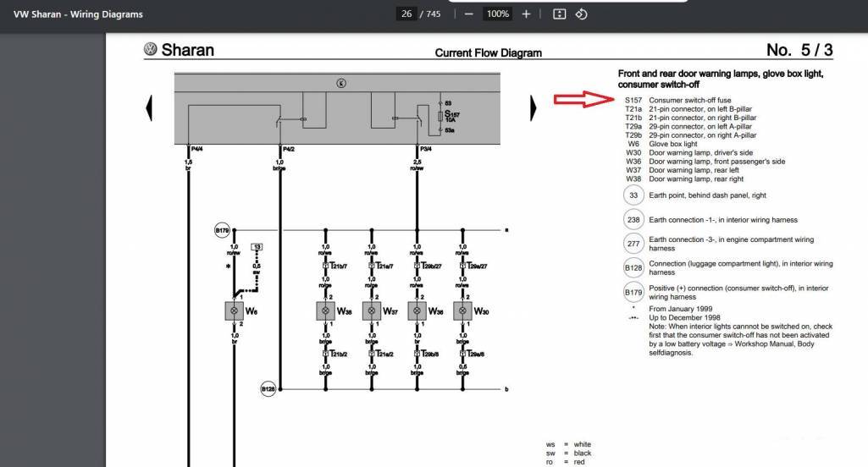Click the B179 connection node in diagram
This screenshot has width=868, height=467.
coord(222,230)
